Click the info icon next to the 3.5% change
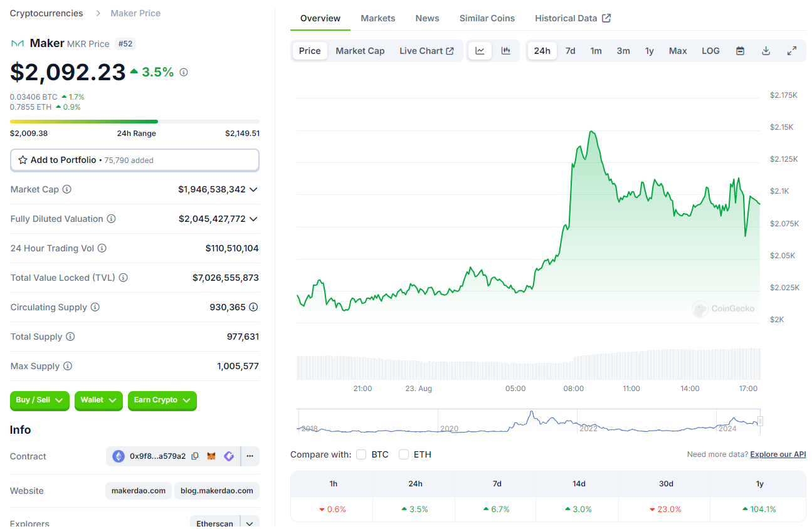 pyautogui.click(x=184, y=72)
